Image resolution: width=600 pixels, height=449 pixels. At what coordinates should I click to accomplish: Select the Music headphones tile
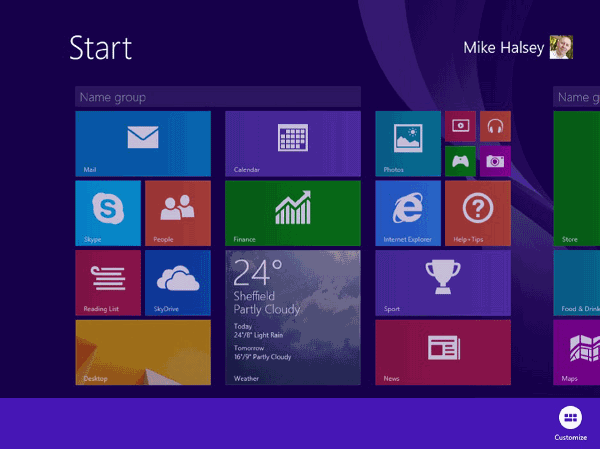coord(494,126)
